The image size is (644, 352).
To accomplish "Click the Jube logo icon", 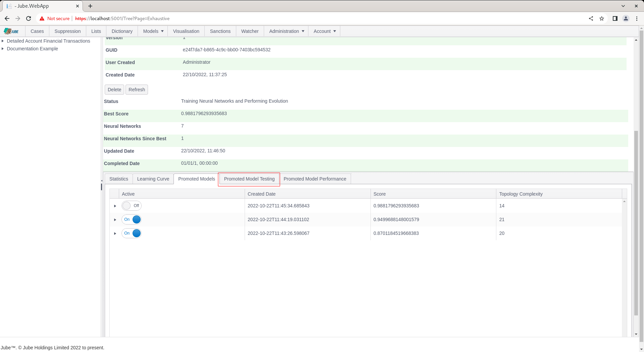I will 11,31.
